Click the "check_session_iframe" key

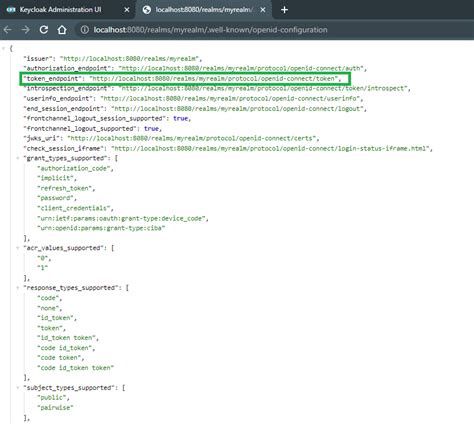pyautogui.click(x=63, y=148)
